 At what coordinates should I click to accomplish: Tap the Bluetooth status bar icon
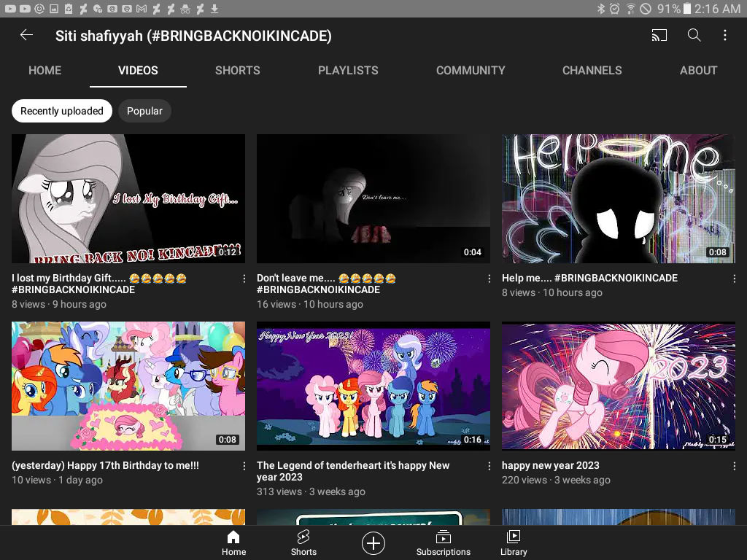pyautogui.click(x=601, y=9)
